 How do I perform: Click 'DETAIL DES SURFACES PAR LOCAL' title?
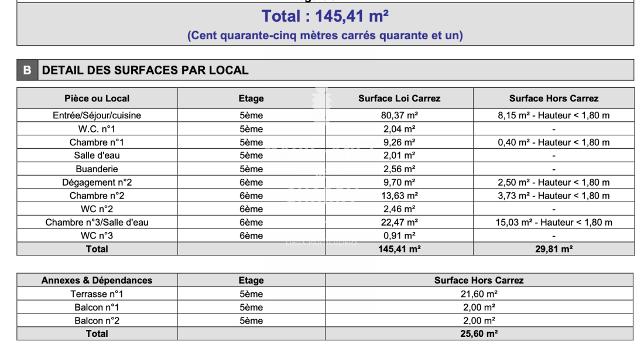[146, 70]
